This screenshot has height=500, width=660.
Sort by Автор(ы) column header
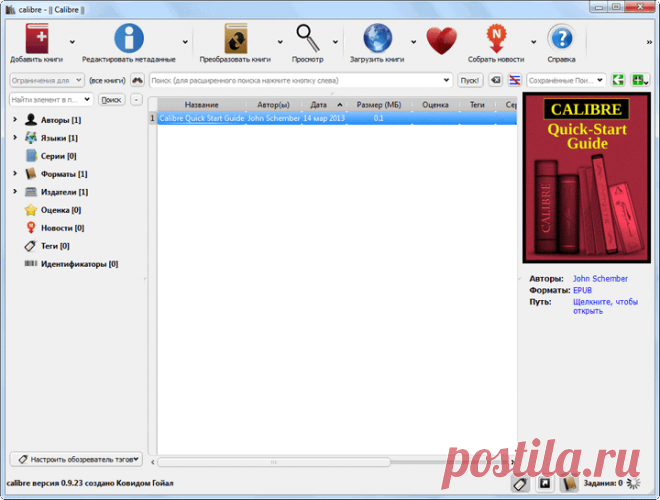pyautogui.click(x=274, y=104)
